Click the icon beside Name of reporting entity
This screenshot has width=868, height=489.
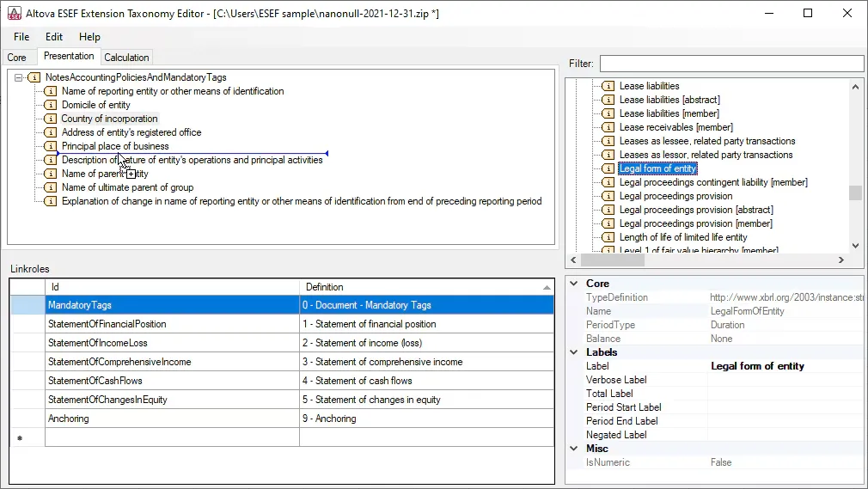coord(50,91)
